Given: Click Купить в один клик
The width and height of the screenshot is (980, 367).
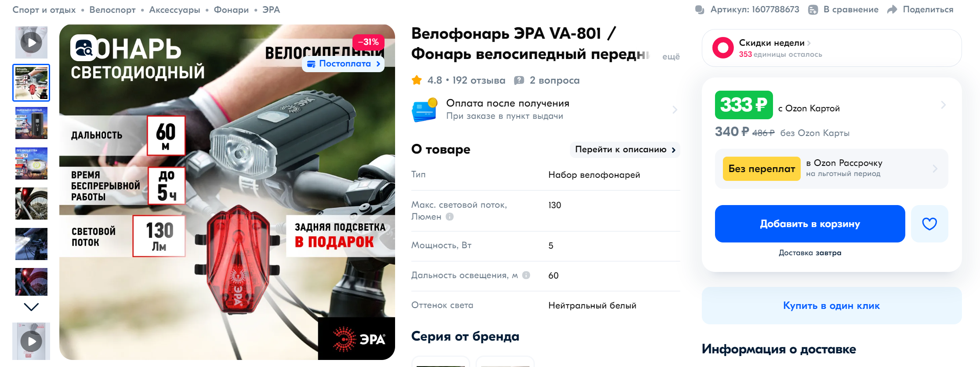Looking at the screenshot, I should point(831,305).
